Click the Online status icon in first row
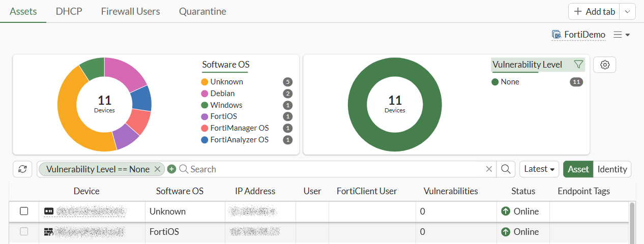Image resolution: width=644 pixels, height=244 pixels. point(506,211)
